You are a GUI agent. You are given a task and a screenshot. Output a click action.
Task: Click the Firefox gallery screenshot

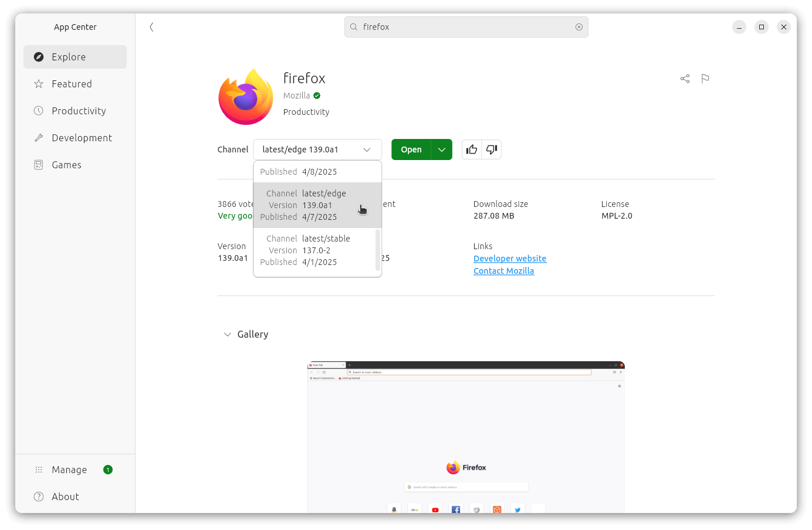pyautogui.click(x=465, y=437)
